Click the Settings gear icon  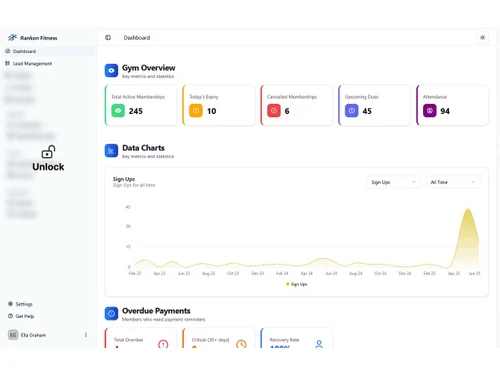click(x=10, y=304)
